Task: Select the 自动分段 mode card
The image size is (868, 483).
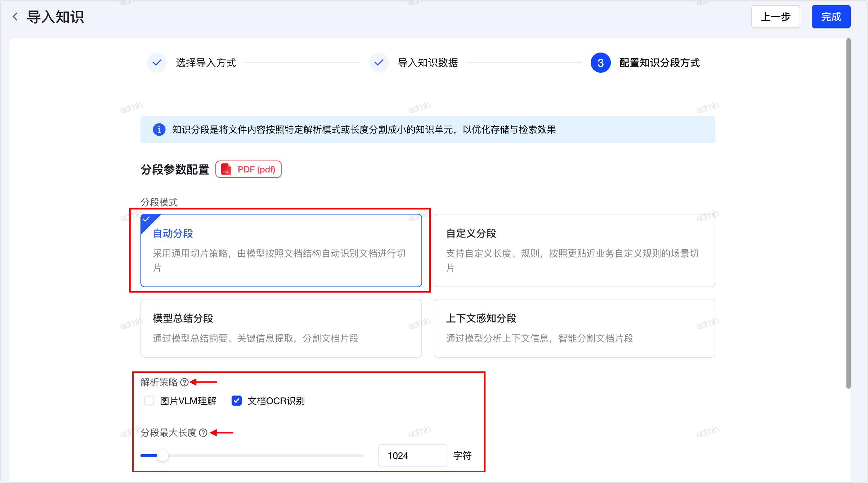Action: (281, 250)
